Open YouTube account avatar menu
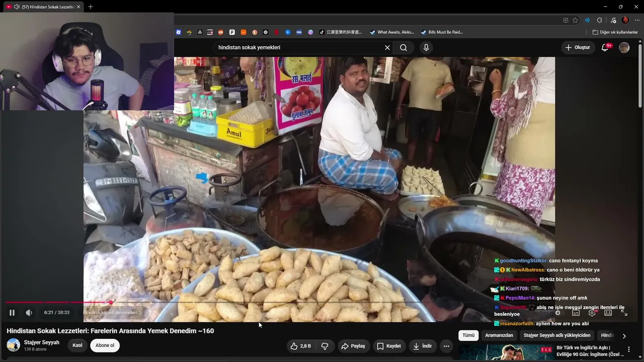The height and width of the screenshot is (362, 644). [x=624, y=47]
